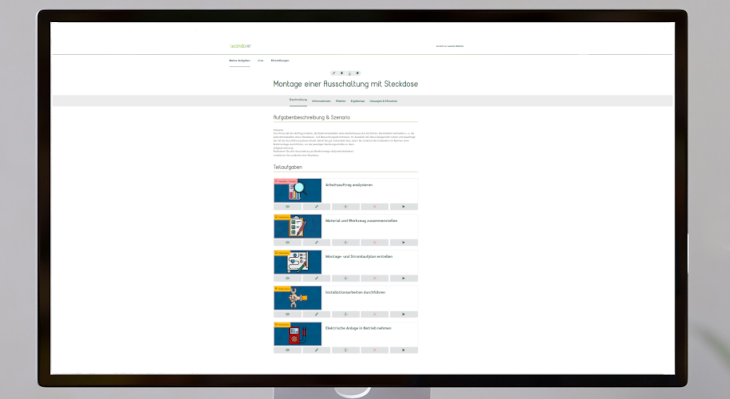Delete Installationsarbeiten durchführen with red X

[375, 314]
